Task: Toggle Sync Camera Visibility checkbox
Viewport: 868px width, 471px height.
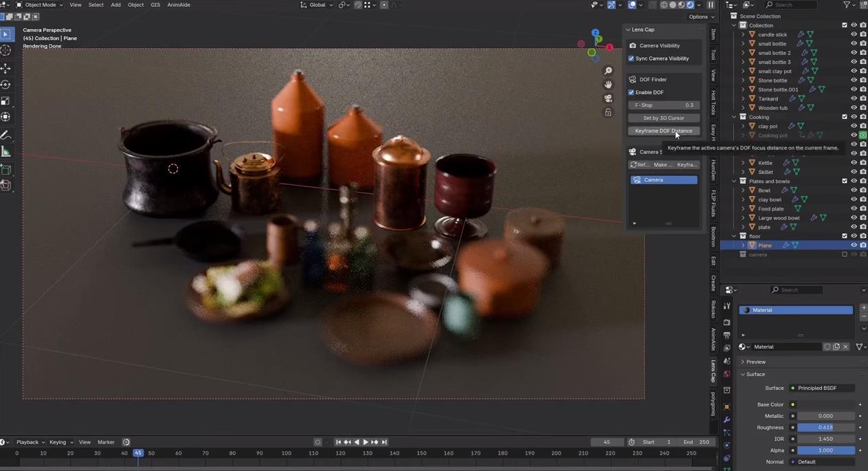Action: click(x=632, y=58)
